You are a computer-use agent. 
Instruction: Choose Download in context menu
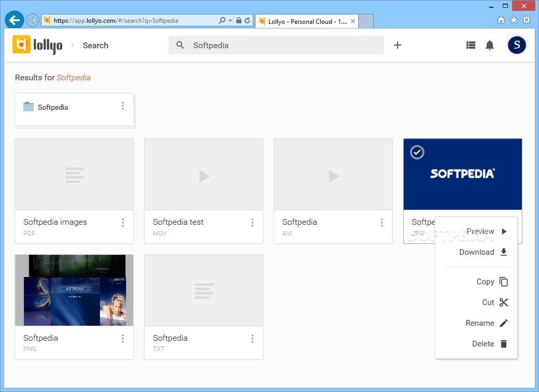click(x=476, y=252)
